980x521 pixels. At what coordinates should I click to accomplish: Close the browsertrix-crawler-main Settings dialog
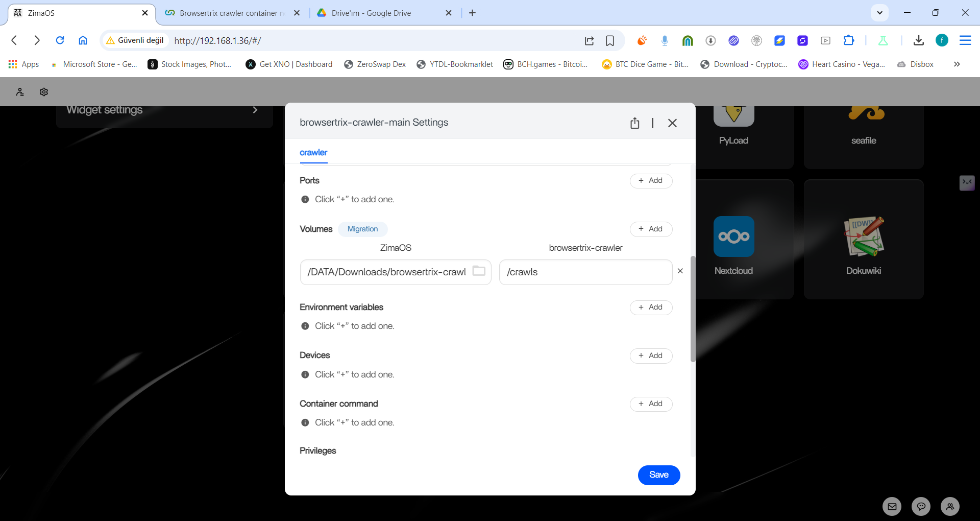click(x=672, y=123)
